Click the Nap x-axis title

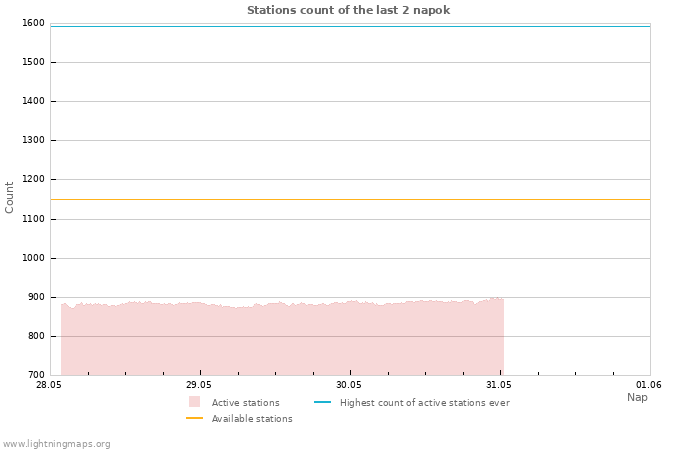click(x=637, y=397)
